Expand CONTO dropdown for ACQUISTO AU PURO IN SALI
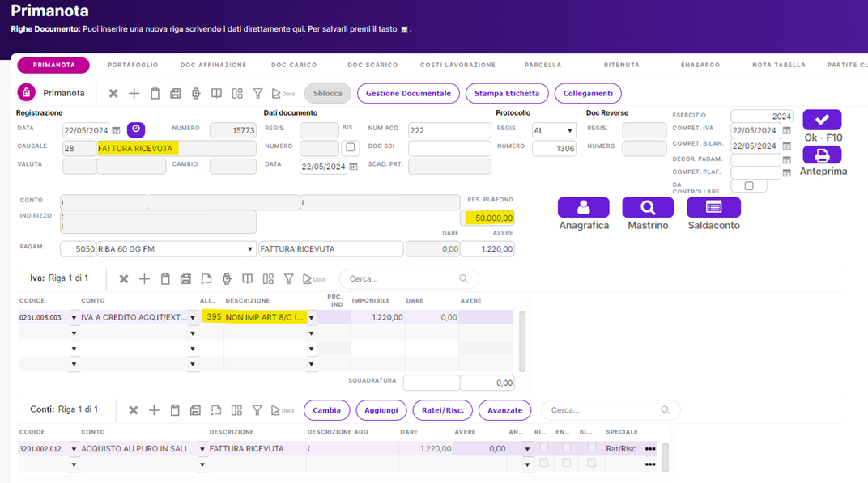 (x=202, y=449)
